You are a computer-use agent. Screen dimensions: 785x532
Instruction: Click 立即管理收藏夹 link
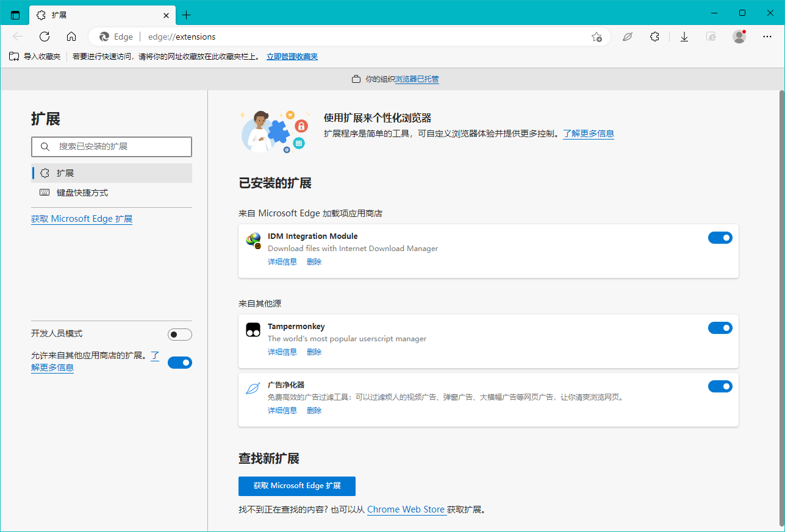[292, 57]
